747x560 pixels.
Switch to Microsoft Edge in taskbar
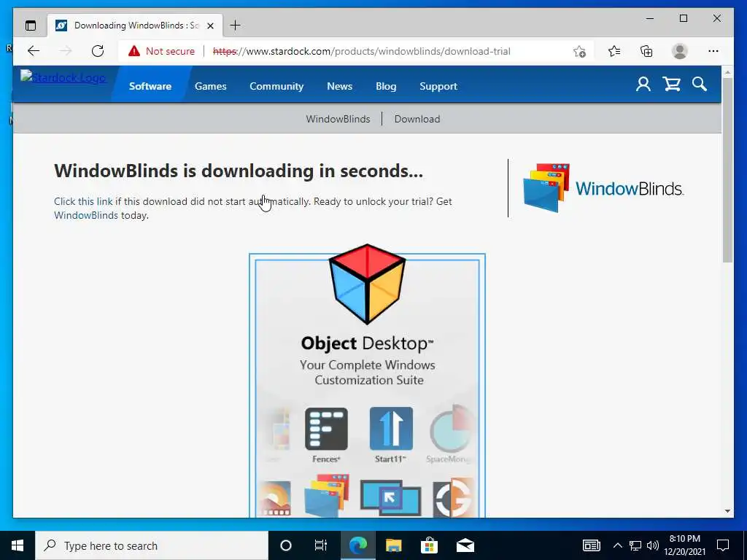pyautogui.click(x=357, y=545)
